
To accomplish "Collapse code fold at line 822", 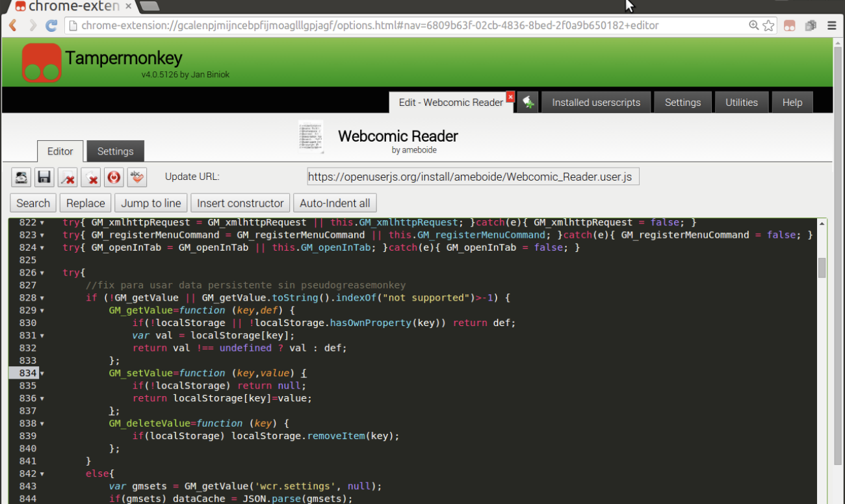I will point(42,223).
